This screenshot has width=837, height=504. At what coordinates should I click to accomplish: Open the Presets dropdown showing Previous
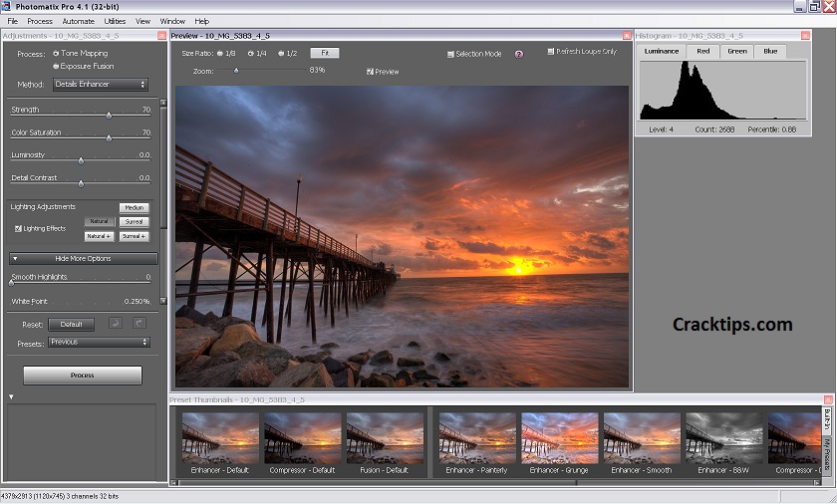tap(99, 342)
